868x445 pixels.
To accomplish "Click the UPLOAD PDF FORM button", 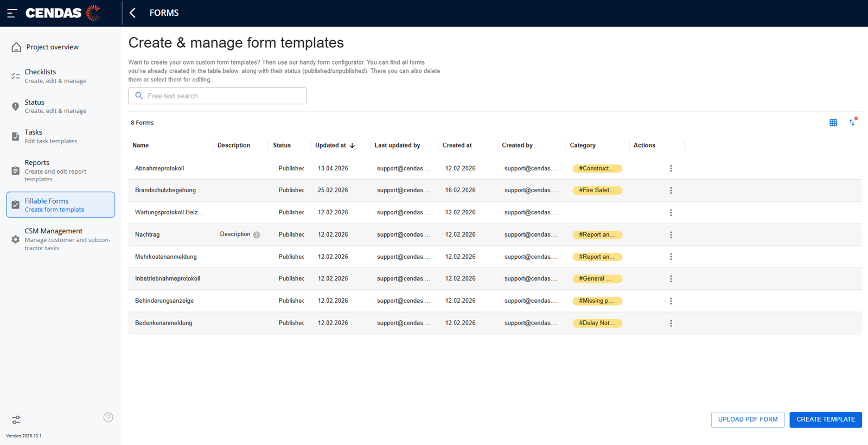I will click(x=748, y=419).
